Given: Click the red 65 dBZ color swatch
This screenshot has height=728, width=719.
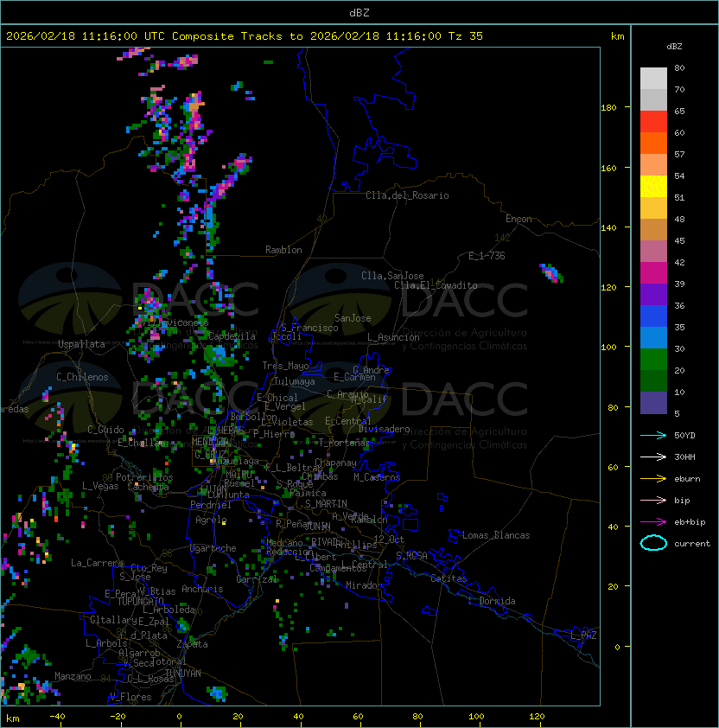Looking at the screenshot, I should 653,122.
